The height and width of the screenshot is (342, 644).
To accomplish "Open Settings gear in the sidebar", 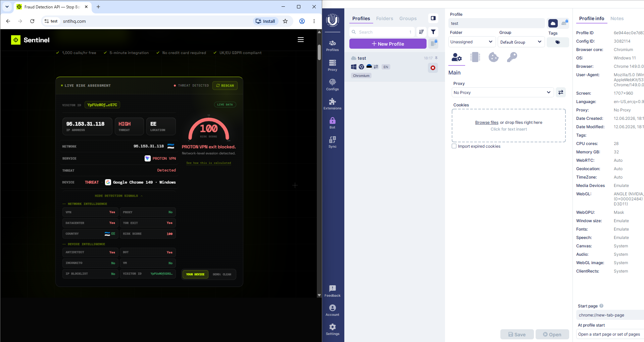I will point(332,329).
